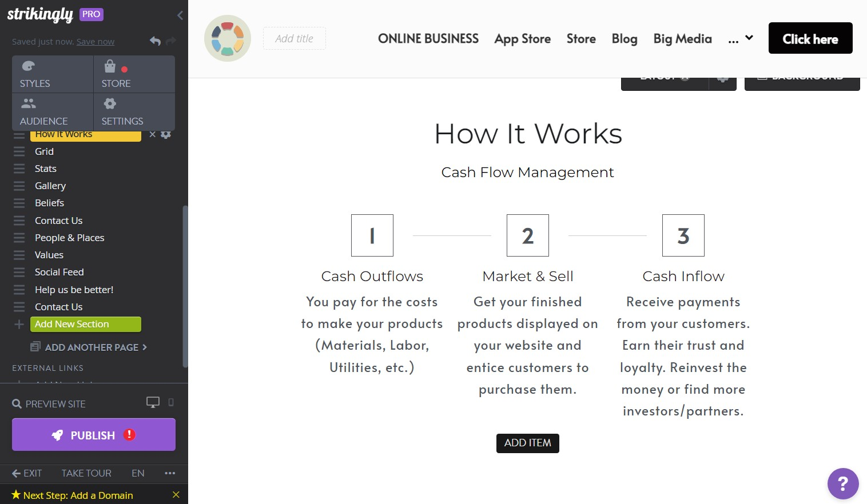The height and width of the screenshot is (504, 867).
Task: Open the site Settings panel
Action: click(122, 111)
